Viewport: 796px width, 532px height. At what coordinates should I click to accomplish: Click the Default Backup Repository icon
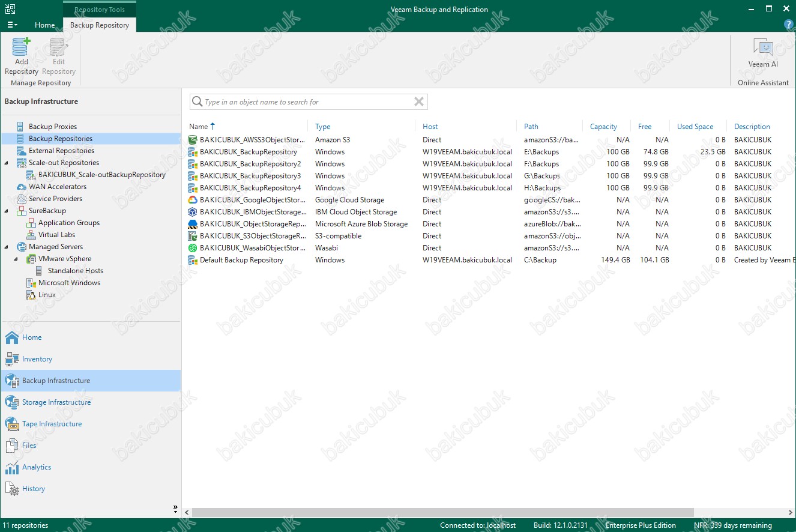[193, 260]
